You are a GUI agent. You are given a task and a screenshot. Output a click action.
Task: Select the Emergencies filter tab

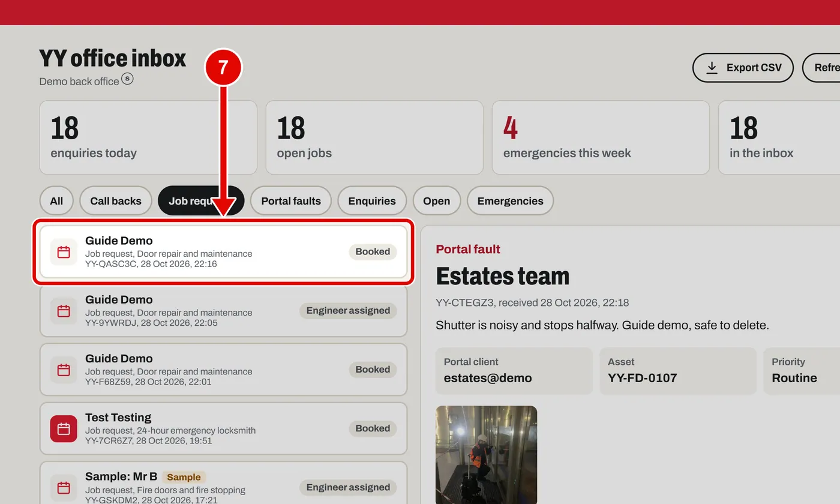tap(510, 201)
